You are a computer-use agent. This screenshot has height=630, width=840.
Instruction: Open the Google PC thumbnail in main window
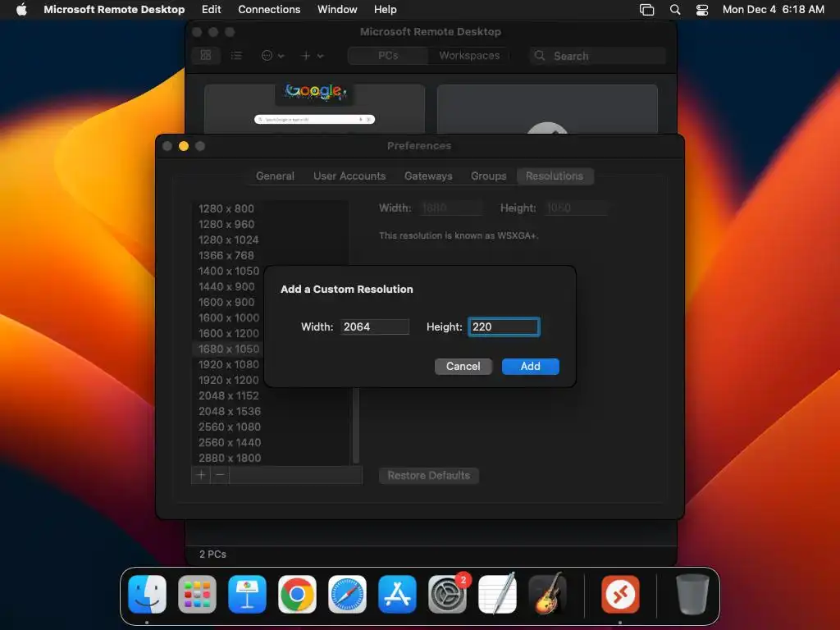[x=314, y=109]
